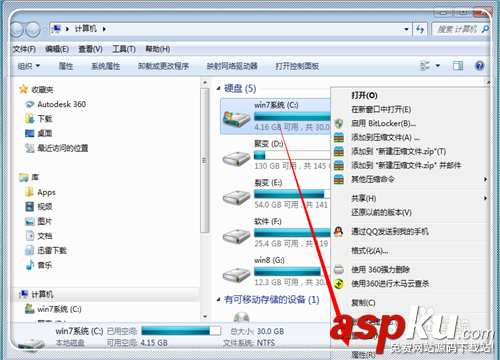Open the 组织 dropdown menu
This screenshot has height=360, width=500.
pyautogui.click(x=29, y=66)
